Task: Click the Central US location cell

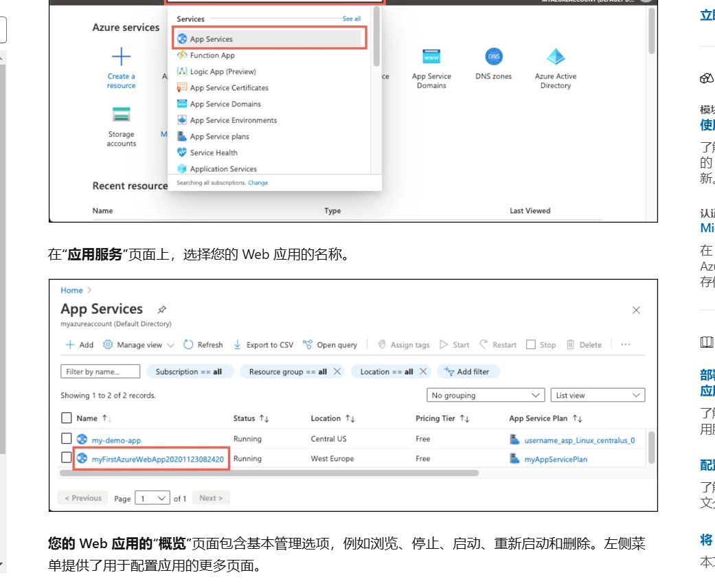Action: coord(329,438)
